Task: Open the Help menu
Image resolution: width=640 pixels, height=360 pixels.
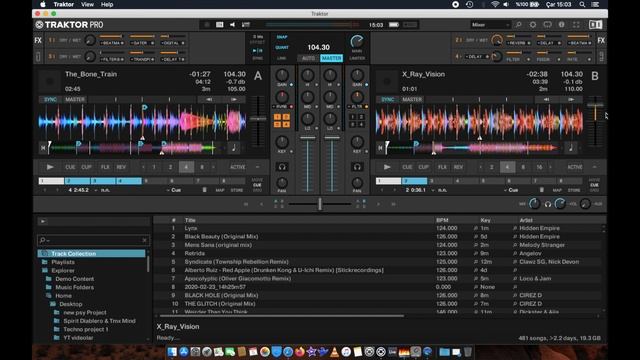Action: click(107, 4)
